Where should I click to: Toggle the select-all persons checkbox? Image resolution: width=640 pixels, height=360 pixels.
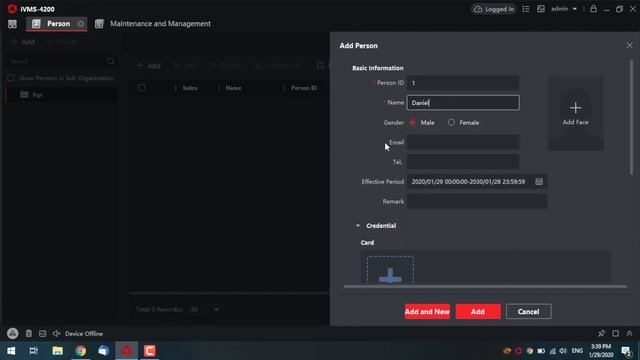(x=141, y=87)
